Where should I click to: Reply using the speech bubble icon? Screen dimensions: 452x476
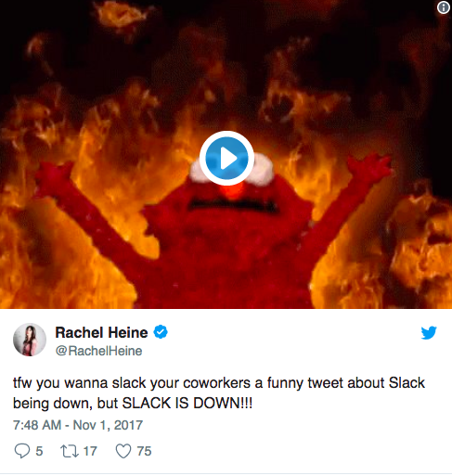22,451
